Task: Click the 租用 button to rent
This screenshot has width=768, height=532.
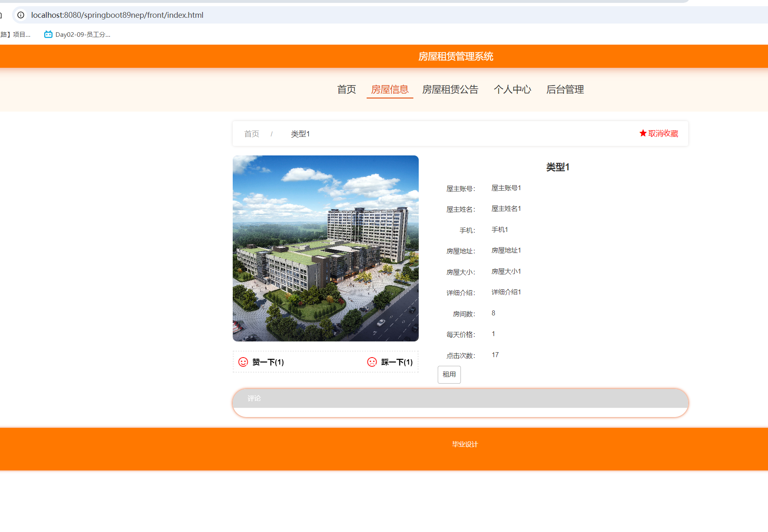Action: pyautogui.click(x=449, y=375)
